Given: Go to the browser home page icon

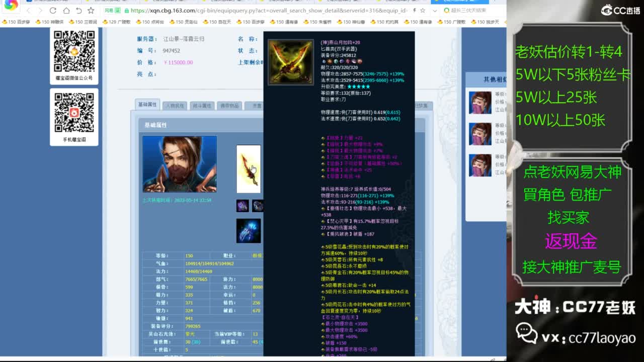Looking at the screenshot, I should point(66,11).
